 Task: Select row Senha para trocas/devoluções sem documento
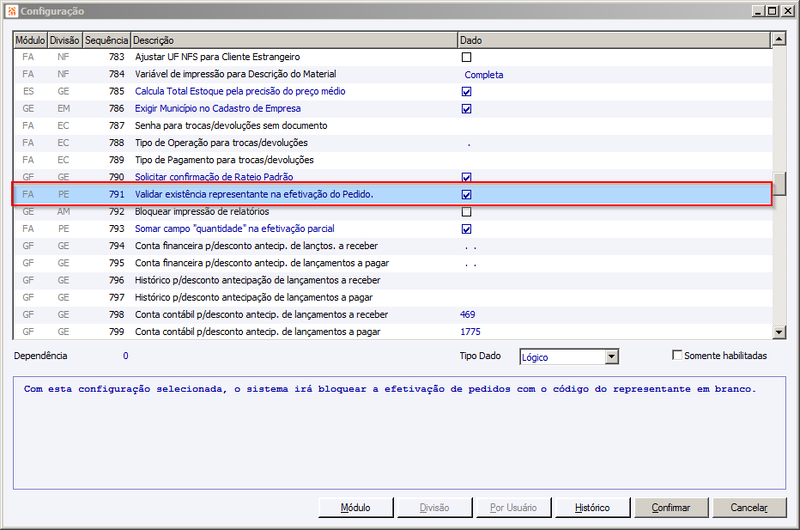[x=392, y=126]
